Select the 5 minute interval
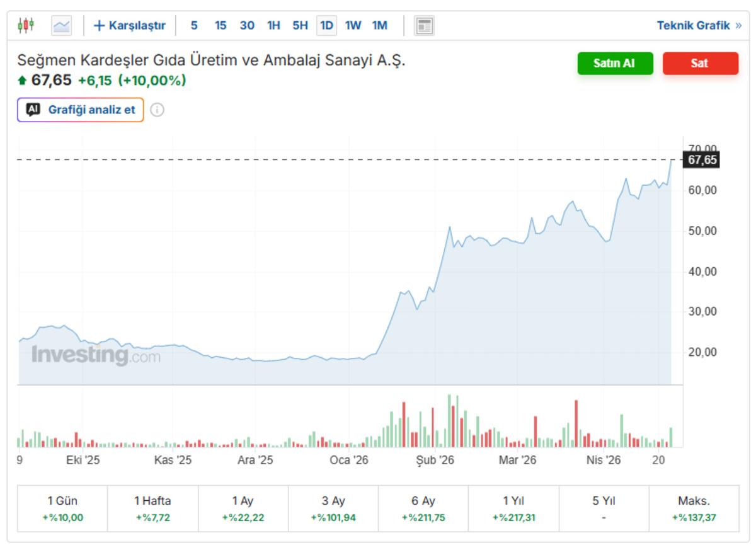The width and height of the screenshot is (756, 555). [x=194, y=26]
